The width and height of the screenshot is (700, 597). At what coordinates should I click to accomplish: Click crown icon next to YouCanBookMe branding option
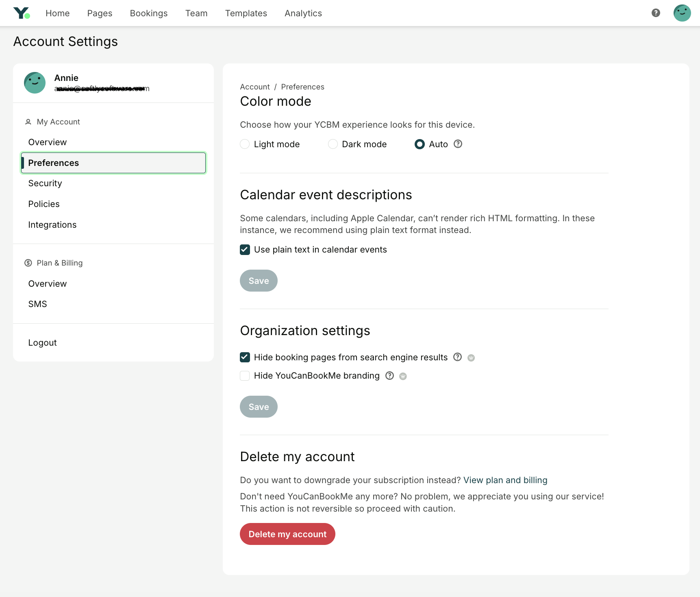pos(403,376)
